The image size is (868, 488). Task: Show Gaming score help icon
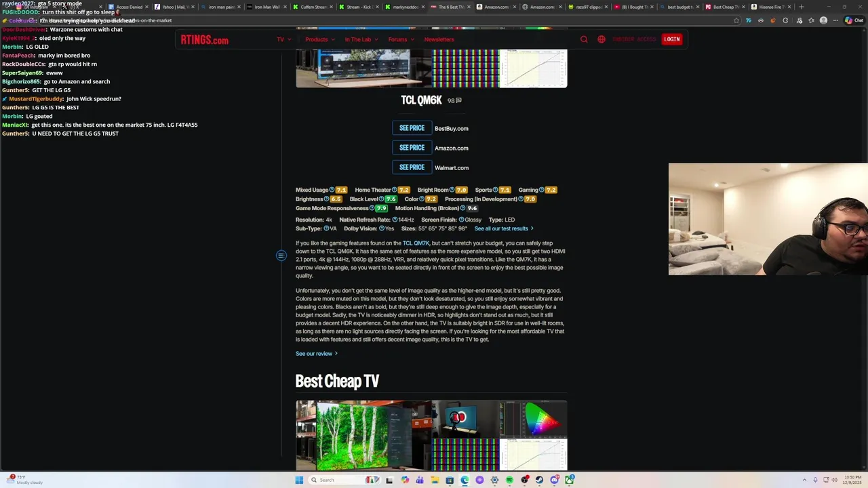pyautogui.click(x=541, y=190)
